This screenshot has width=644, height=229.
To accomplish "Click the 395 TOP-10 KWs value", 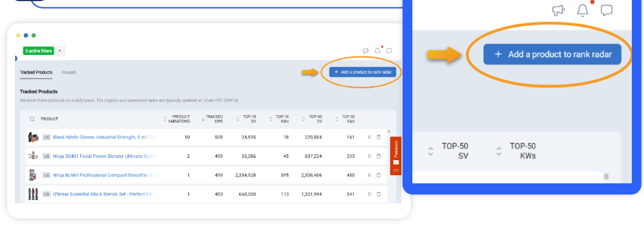I will [284, 175].
